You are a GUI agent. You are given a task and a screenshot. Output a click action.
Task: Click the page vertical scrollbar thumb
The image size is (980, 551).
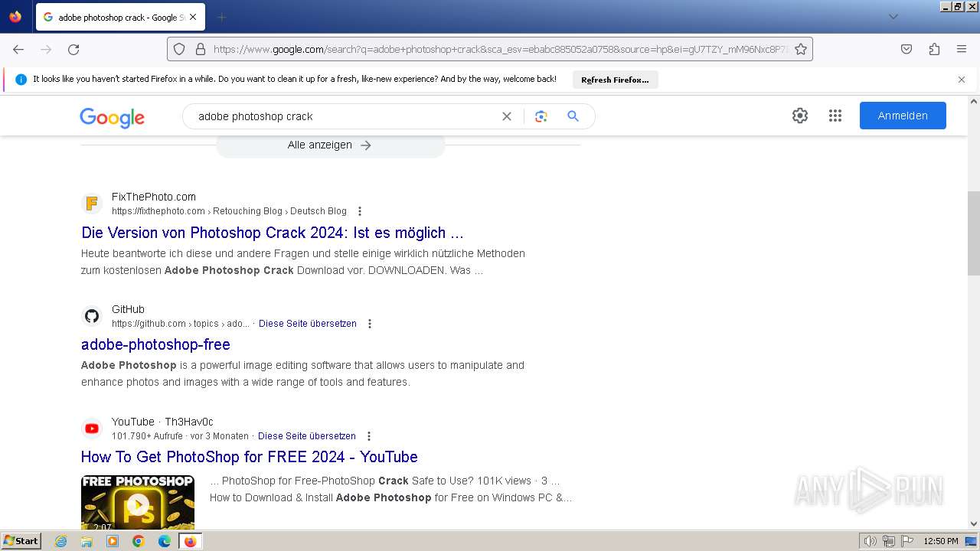tap(974, 233)
